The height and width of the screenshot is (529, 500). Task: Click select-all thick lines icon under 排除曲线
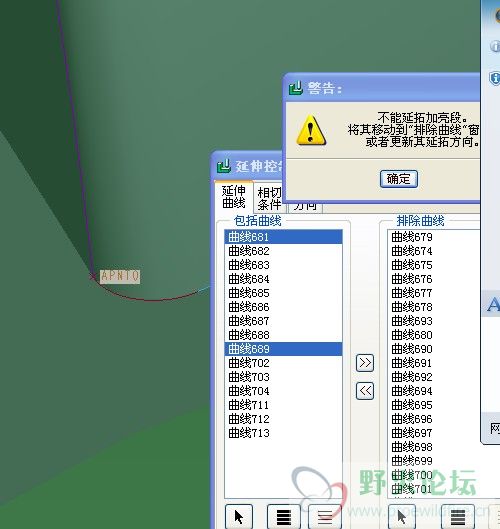tap(458, 517)
